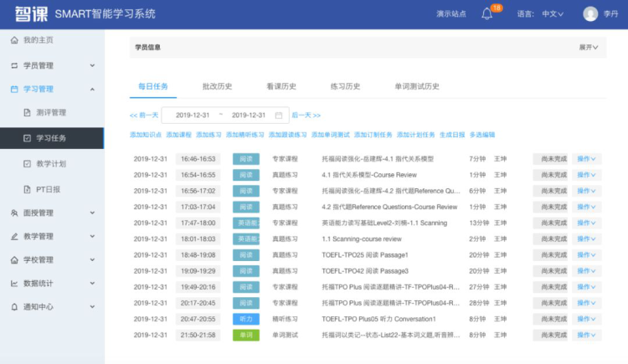
Task: Switch to the 批改历史 tab
Action: [217, 86]
